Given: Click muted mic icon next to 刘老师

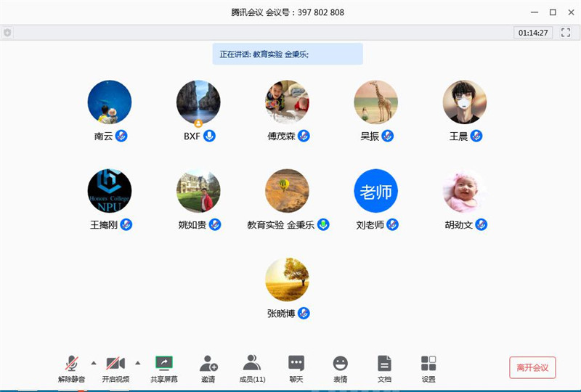Looking at the screenshot, I should [x=392, y=224].
